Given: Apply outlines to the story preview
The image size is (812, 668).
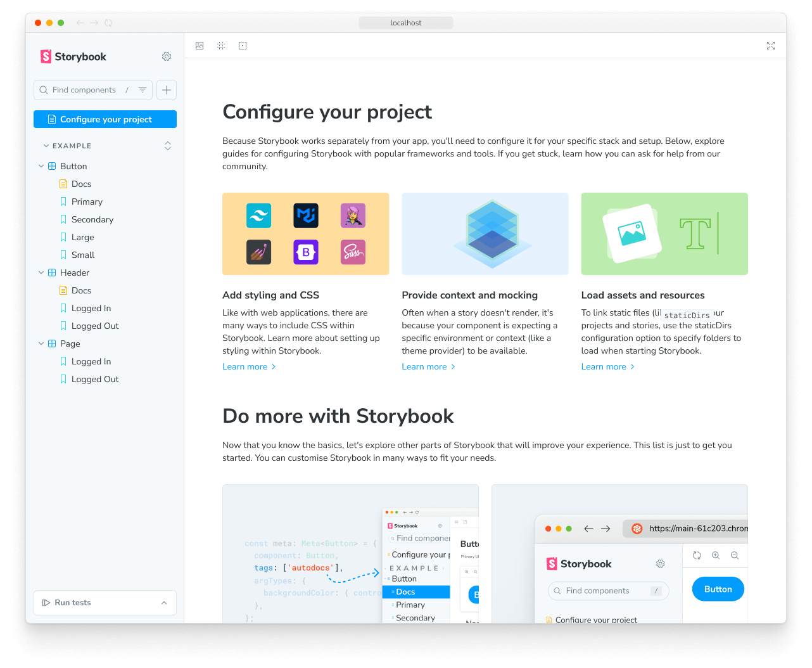Looking at the screenshot, I should point(243,46).
